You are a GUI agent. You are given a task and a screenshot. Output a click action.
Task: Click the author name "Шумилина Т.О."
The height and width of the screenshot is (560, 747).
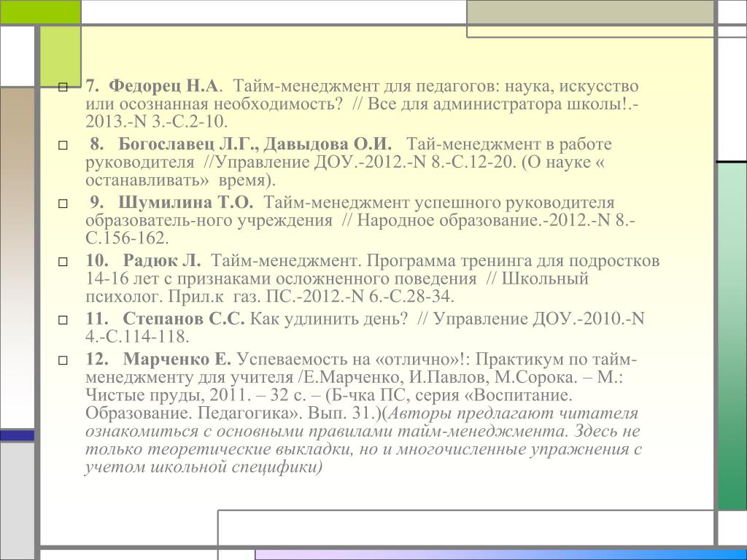click(x=186, y=203)
